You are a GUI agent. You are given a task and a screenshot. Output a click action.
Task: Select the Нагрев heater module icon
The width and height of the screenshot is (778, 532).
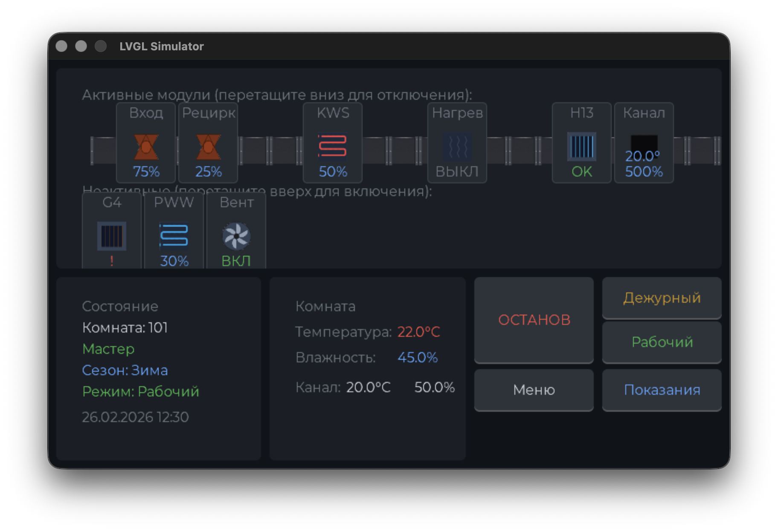coord(457,147)
